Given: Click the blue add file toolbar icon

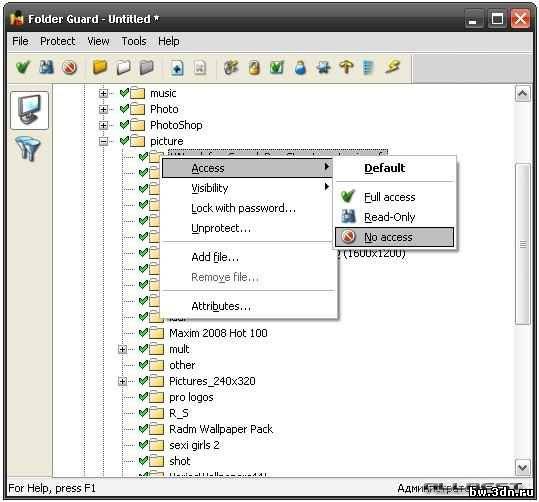Looking at the screenshot, I should [x=177, y=68].
